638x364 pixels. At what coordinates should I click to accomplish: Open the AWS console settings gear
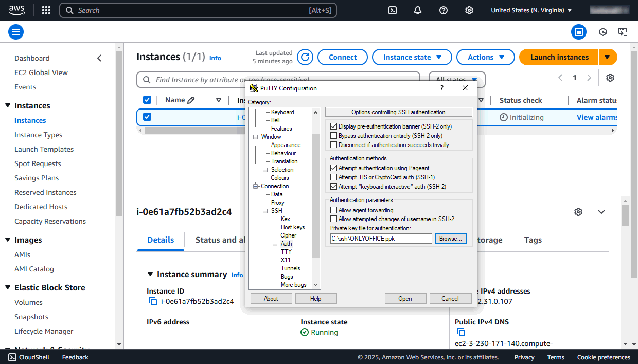469,10
